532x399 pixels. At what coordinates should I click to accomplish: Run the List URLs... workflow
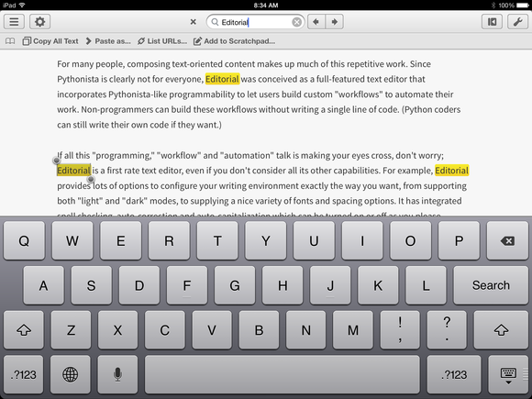[162, 41]
